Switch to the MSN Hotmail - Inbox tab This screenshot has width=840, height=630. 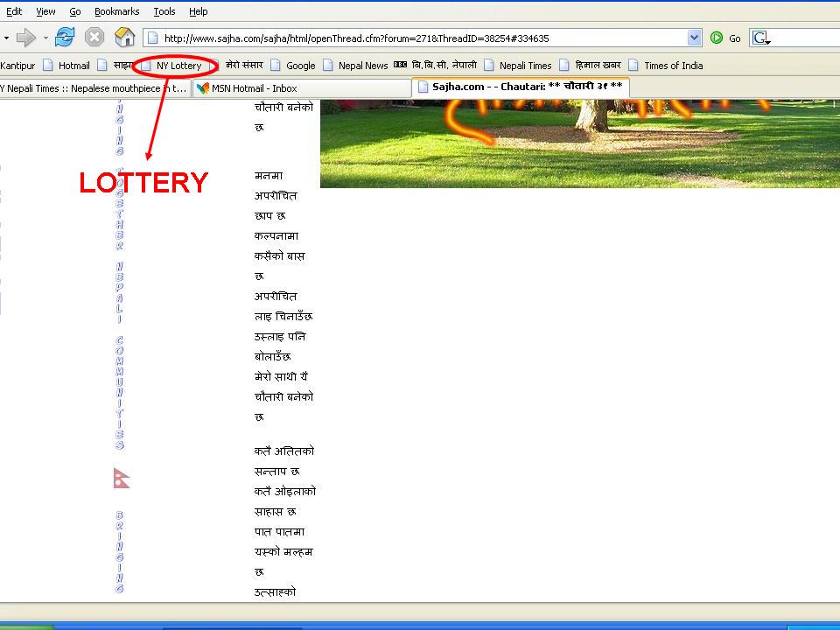point(254,88)
